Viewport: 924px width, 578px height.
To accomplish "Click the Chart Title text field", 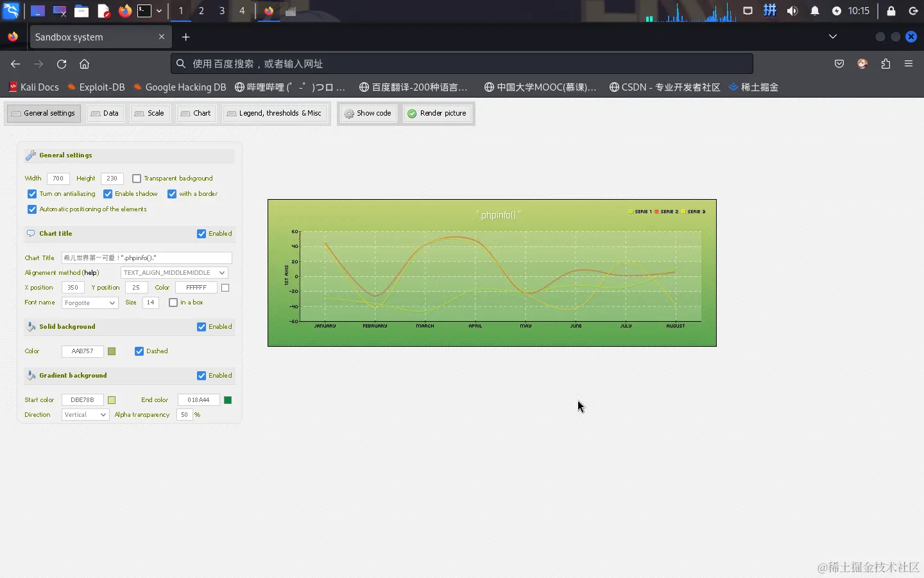I will 147,258.
